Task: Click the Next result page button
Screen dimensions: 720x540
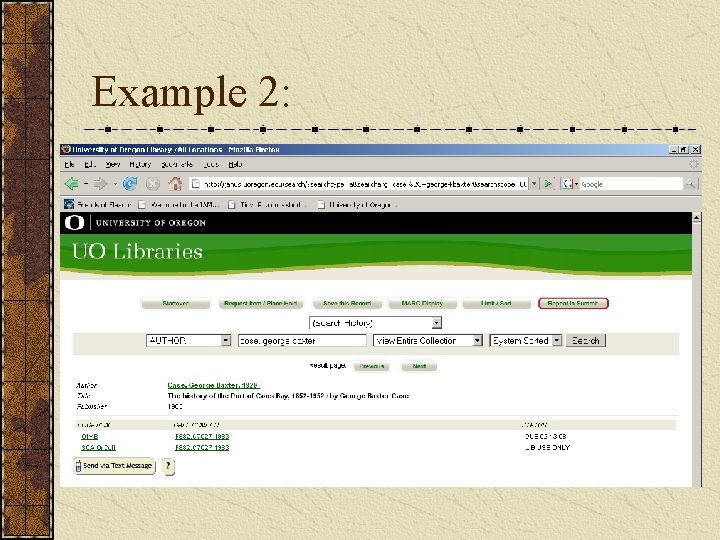Action: pos(419,366)
